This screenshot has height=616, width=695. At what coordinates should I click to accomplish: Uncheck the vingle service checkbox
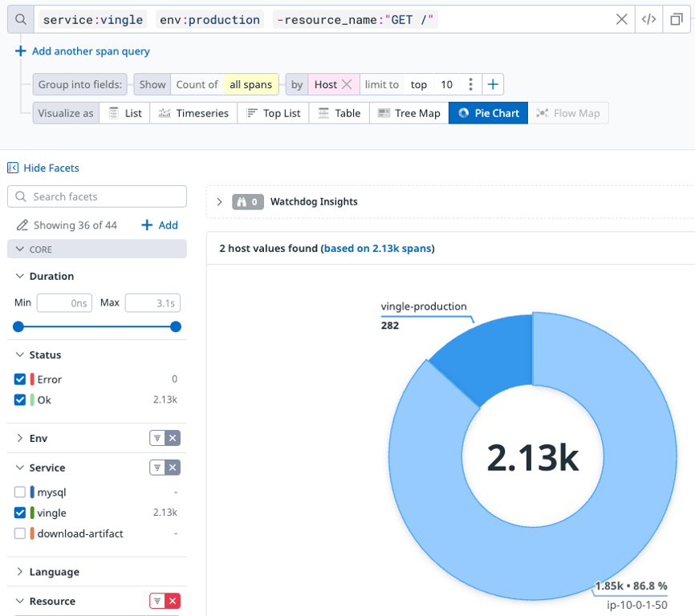[20, 513]
